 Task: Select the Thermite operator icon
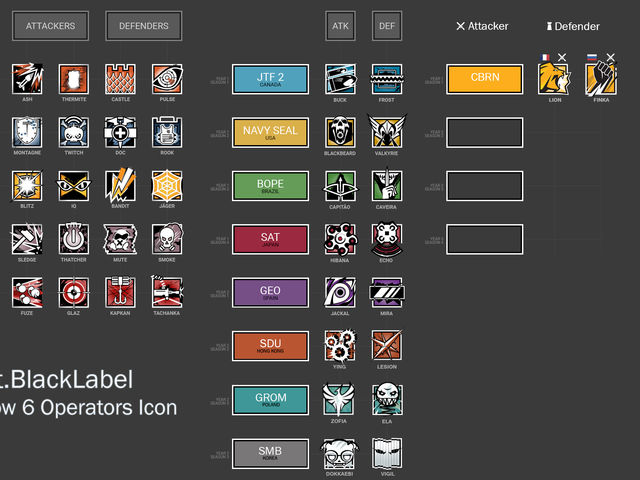coord(73,79)
